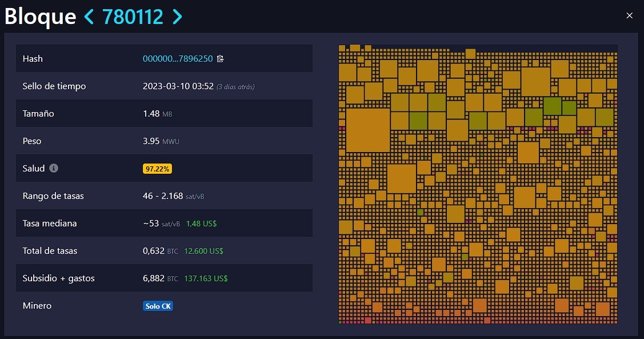Click the Solo CK miner badge
This screenshot has height=339, width=644.
click(x=158, y=306)
